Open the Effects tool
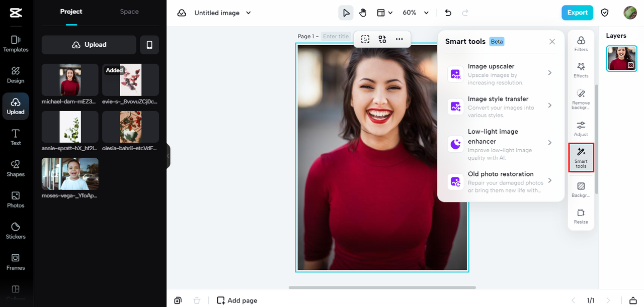This screenshot has width=644, height=307. pyautogui.click(x=581, y=70)
